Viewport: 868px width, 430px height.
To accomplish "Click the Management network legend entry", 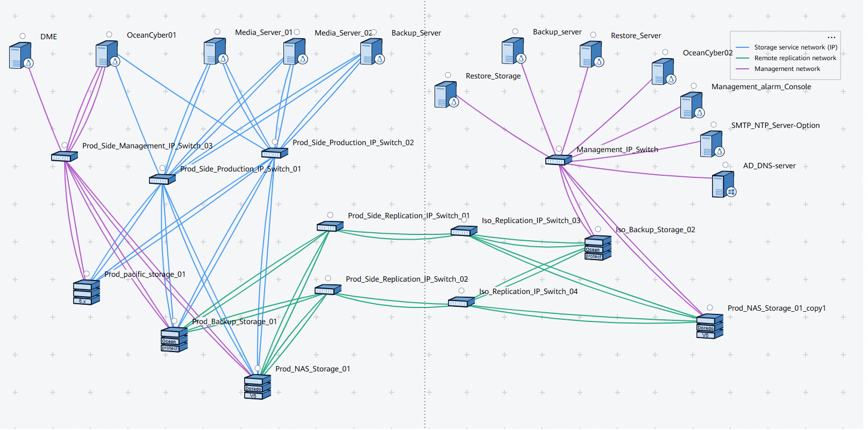I will pyautogui.click(x=778, y=69).
